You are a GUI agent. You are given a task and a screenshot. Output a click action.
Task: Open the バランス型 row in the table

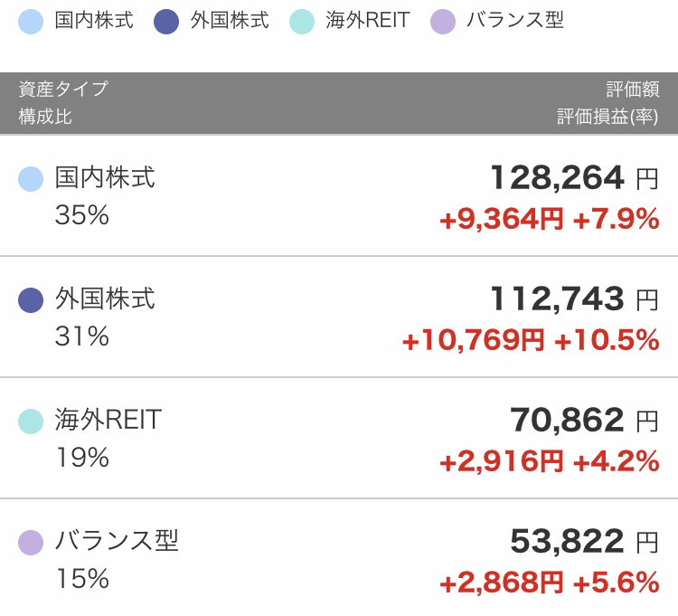click(x=339, y=557)
